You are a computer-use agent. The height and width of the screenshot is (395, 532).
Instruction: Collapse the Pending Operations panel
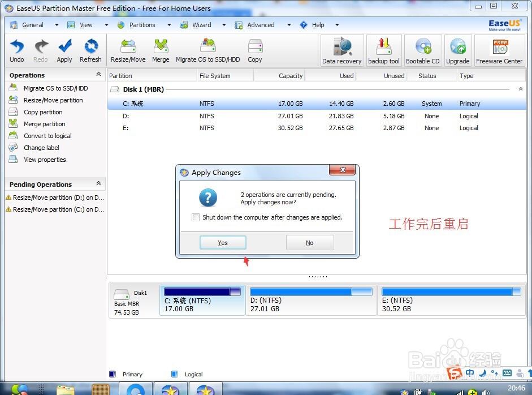tap(98, 183)
